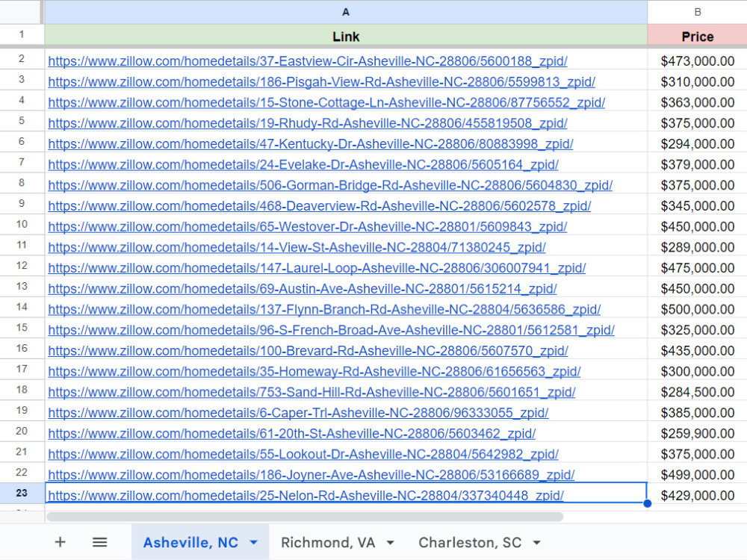Open the 65-Westover-Dr Zillow link
Image resolution: width=747 pixels, height=560 pixels.
tap(307, 227)
